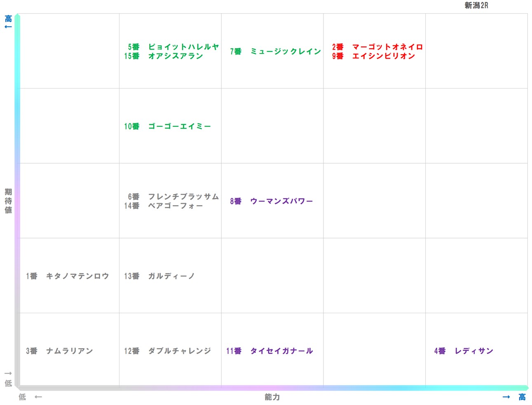Select horse 5番 ピョイットハレルヤ

tap(173, 47)
